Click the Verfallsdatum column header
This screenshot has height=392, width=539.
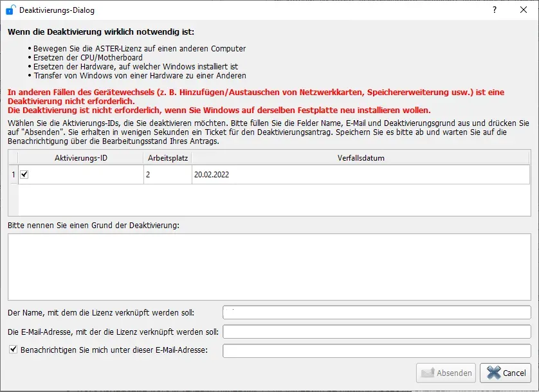click(361, 158)
